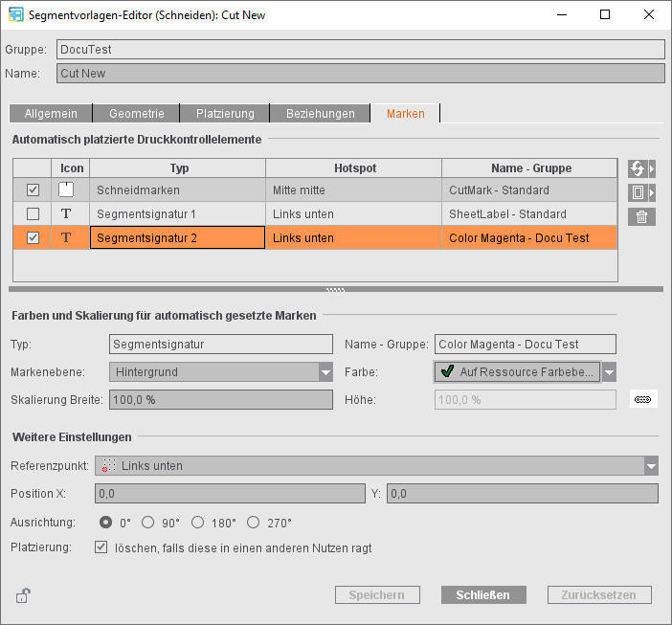Check the Segmentsignatur 1 row checkbox
The image size is (672, 625).
(x=33, y=213)
